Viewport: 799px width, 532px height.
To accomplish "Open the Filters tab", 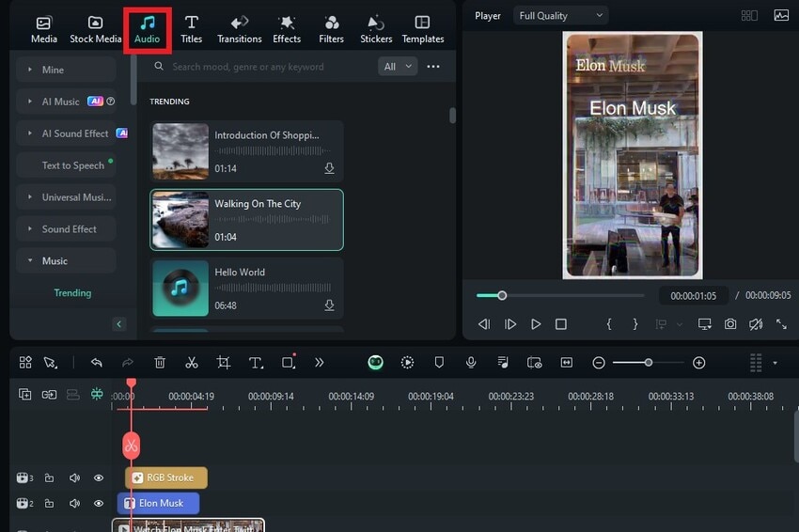I will [331, 29].
